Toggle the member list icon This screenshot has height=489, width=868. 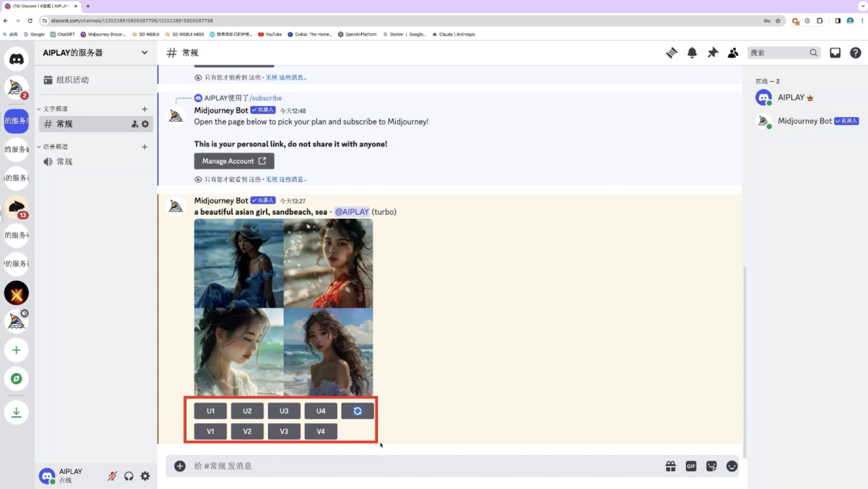coord(733,53)
